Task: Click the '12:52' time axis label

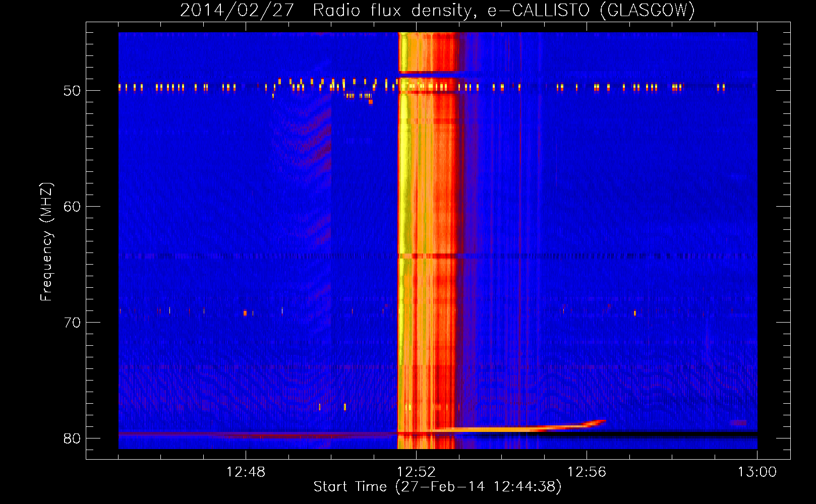Action: 416,472
